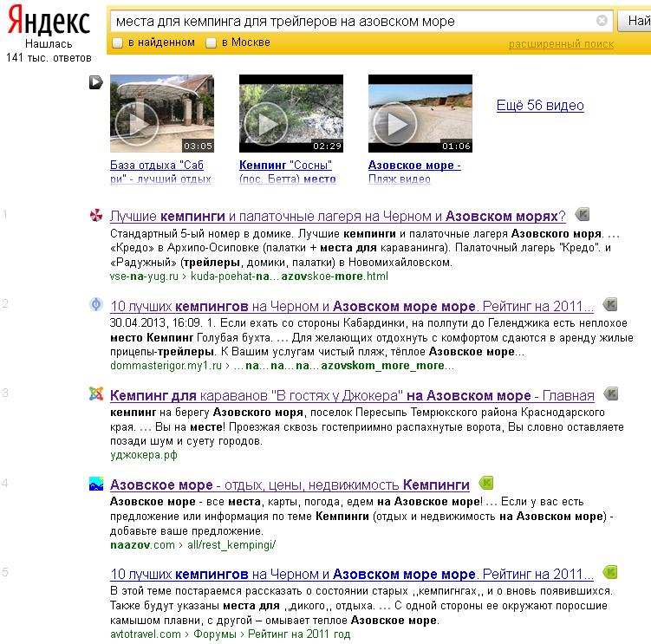Open "Ещё 56 видео" link
This screenshot has width=651, height=644.
(540, 106)
